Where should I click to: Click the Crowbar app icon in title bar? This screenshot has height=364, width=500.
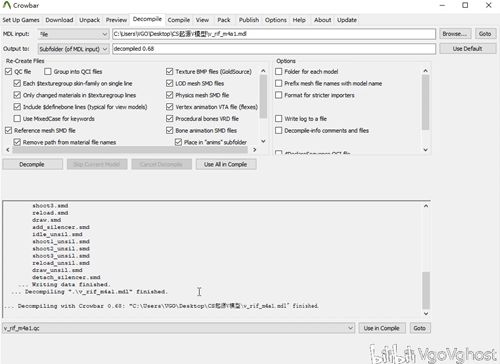(7, 5)
